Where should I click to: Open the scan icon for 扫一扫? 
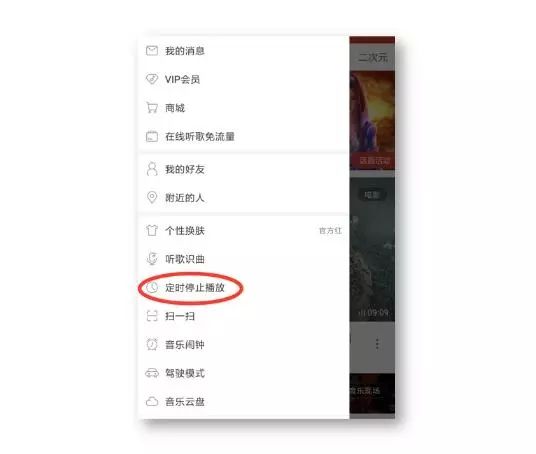(152, 316)
